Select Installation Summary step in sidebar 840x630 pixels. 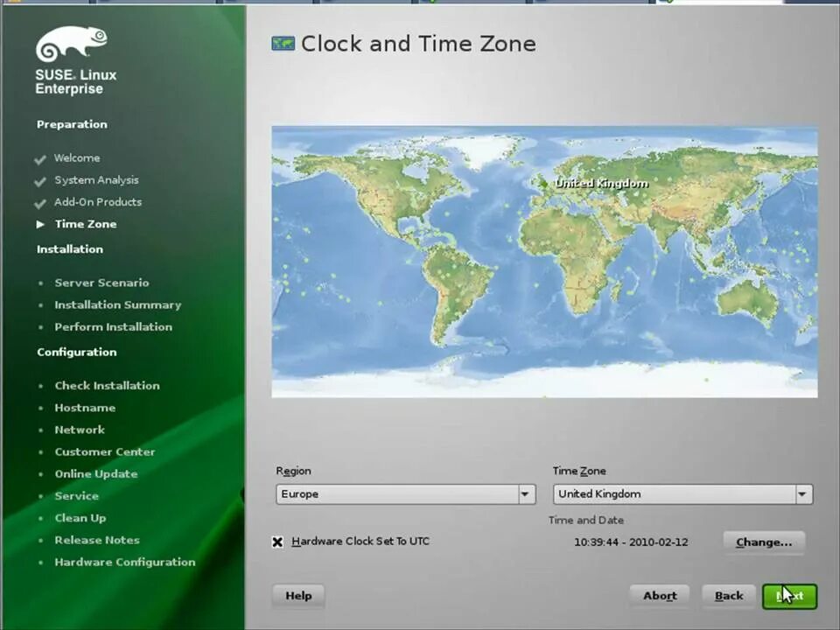click(118, 304)
